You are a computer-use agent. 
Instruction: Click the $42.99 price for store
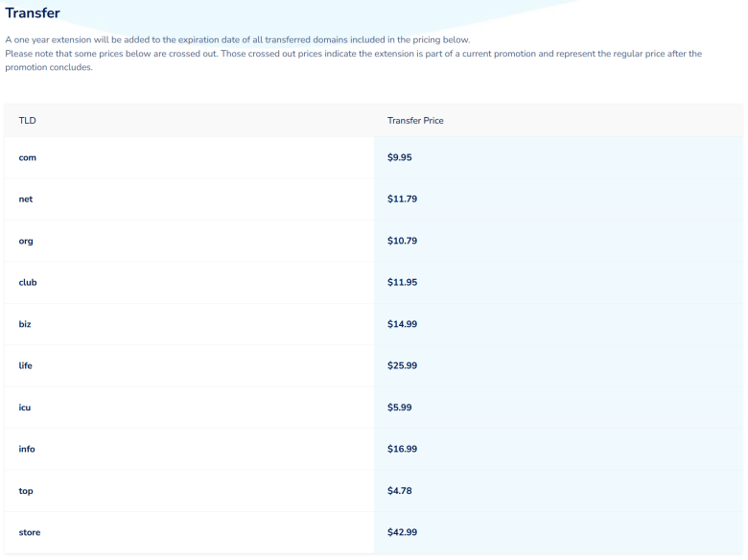pos(402,532)
